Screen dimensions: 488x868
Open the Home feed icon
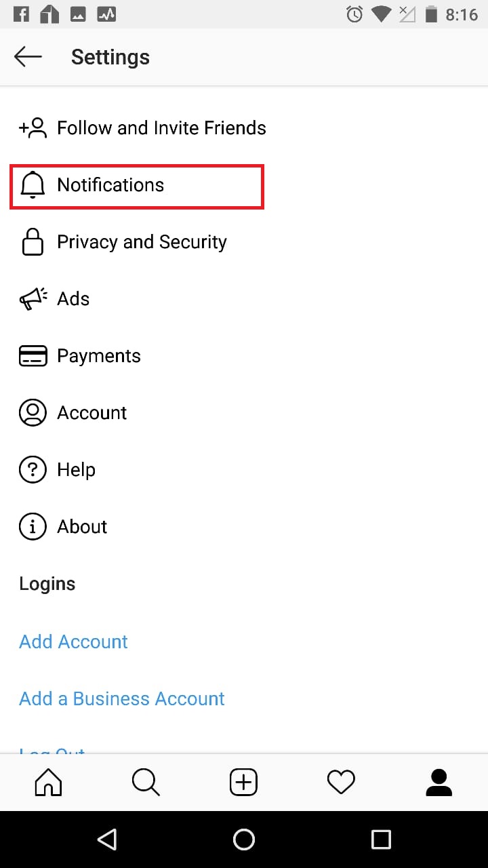tap(48, 783)
